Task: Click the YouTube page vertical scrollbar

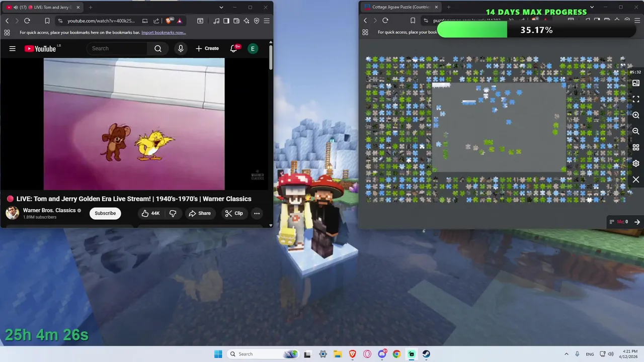Action: (271, 57)
